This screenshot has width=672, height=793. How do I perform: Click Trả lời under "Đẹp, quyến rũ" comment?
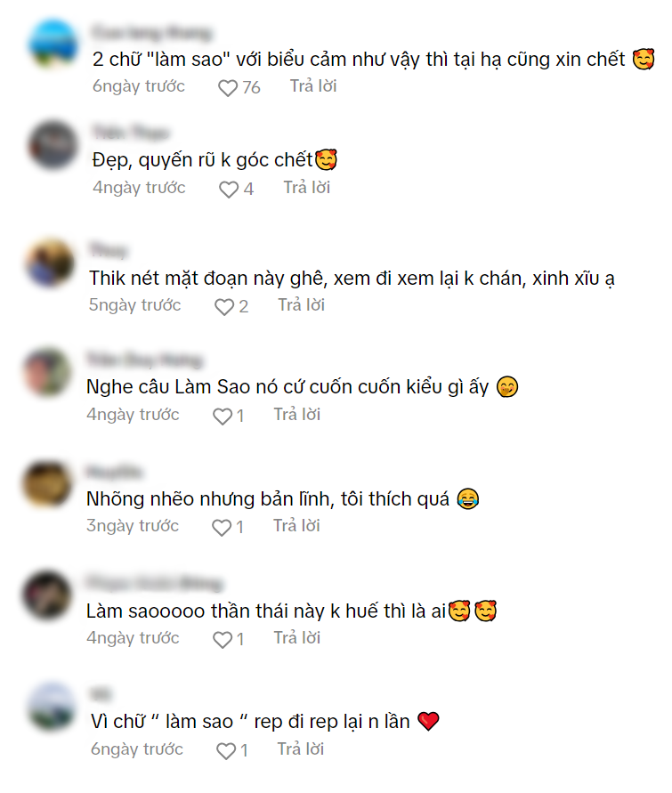(306, 188)
